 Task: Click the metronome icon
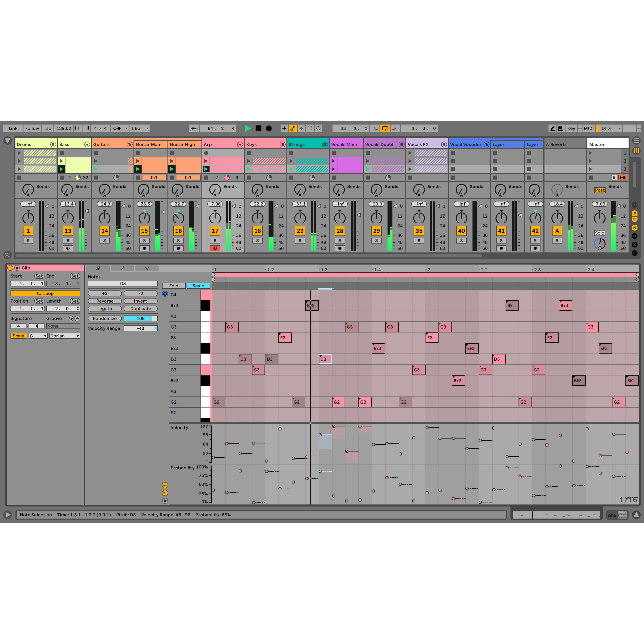point(117,128)
